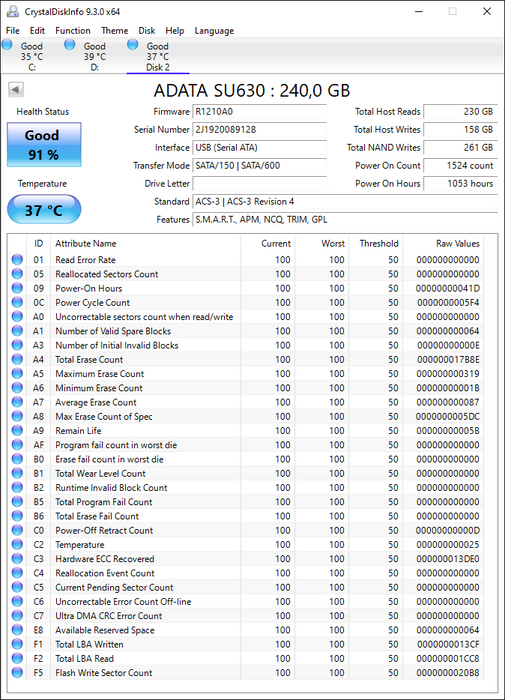Viewport: 505px width, 700px height.
Task: Click the Power On Hours value
Action: [x=460, y=183]
